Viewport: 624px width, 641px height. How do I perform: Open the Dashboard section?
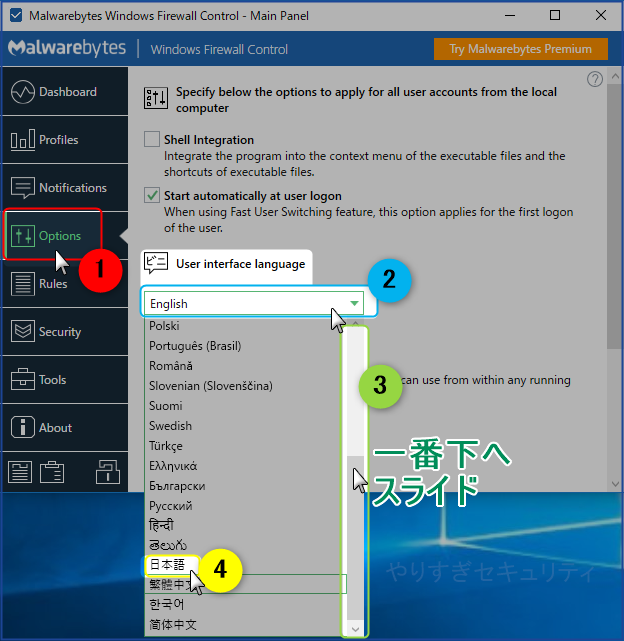tap(65, 92)
